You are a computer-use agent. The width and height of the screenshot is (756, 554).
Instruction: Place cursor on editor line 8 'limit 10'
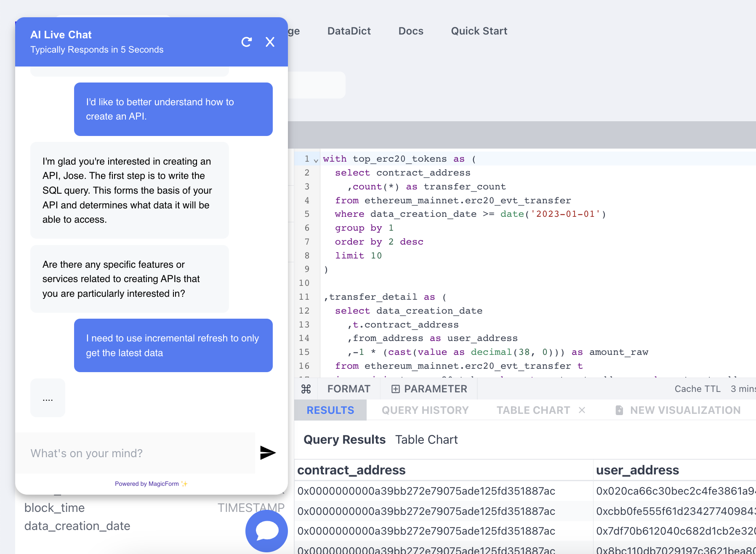click(x=358, y=256)
